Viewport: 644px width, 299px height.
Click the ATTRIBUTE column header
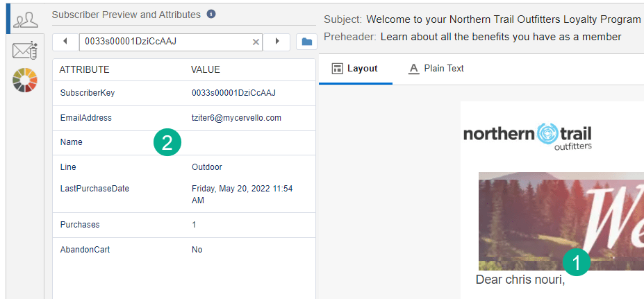84,70
